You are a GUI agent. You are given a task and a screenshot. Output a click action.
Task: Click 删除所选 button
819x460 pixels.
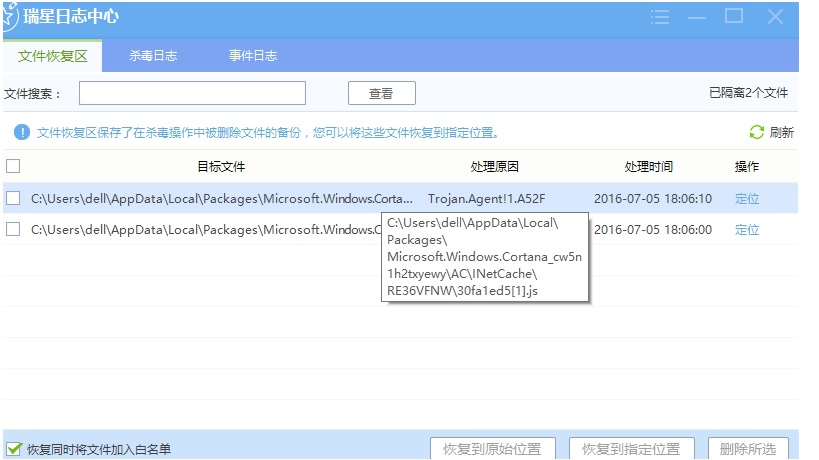748,449
